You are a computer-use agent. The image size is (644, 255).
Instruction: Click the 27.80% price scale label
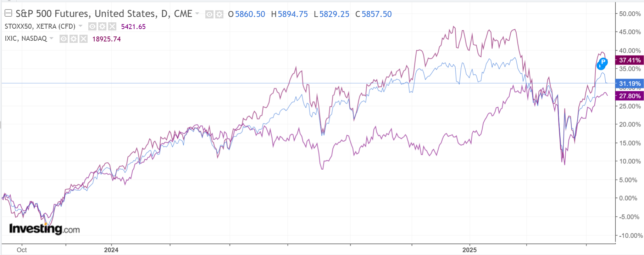tap(629, 96)
